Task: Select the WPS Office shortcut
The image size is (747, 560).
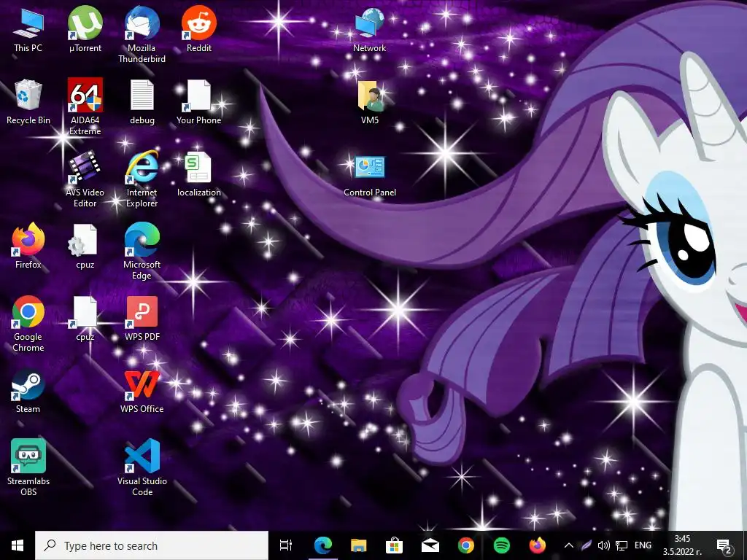Action: (142, 391)
